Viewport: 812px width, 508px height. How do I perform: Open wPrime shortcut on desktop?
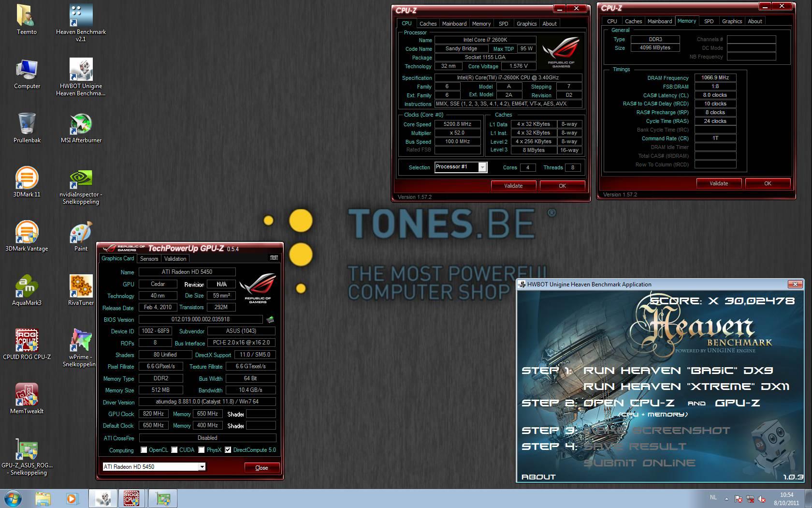pos(81,348)
